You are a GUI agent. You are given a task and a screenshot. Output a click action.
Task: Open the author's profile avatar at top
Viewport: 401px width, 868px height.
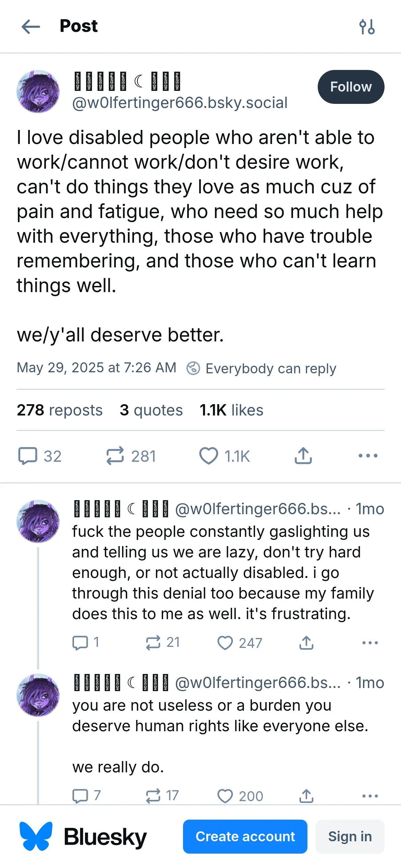(x=38, y=92)
